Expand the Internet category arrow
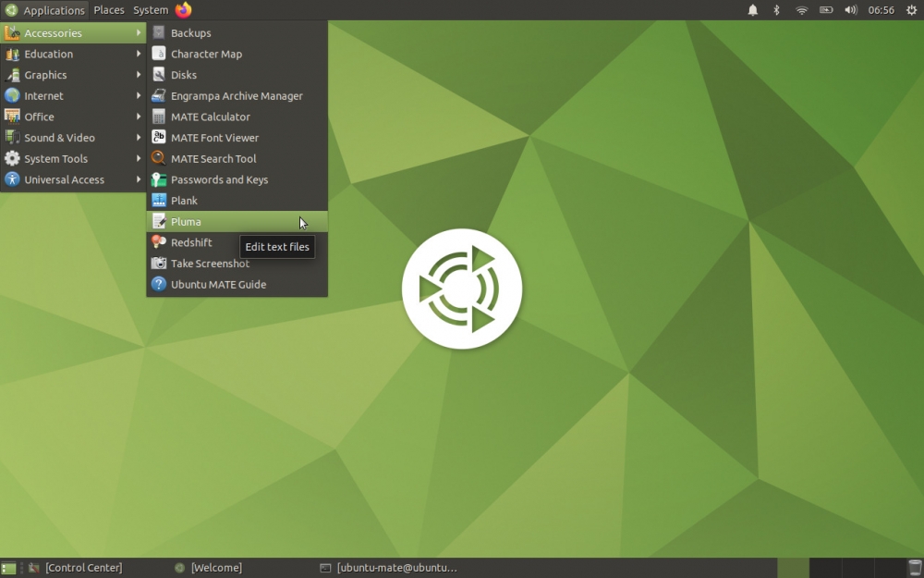This screenshot has width=924, height=578. click(x=139, y=95)
